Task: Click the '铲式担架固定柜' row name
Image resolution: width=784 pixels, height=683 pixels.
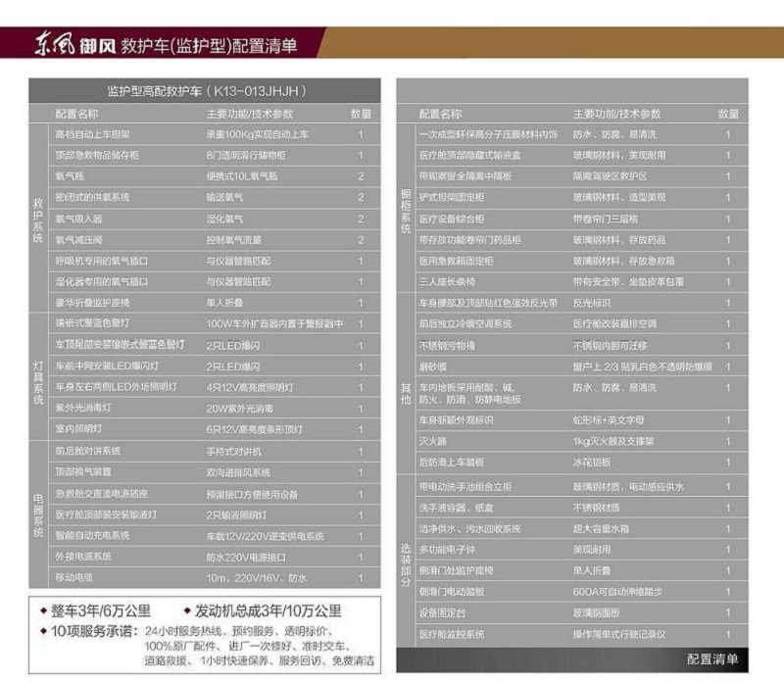Action: (452, 198)
